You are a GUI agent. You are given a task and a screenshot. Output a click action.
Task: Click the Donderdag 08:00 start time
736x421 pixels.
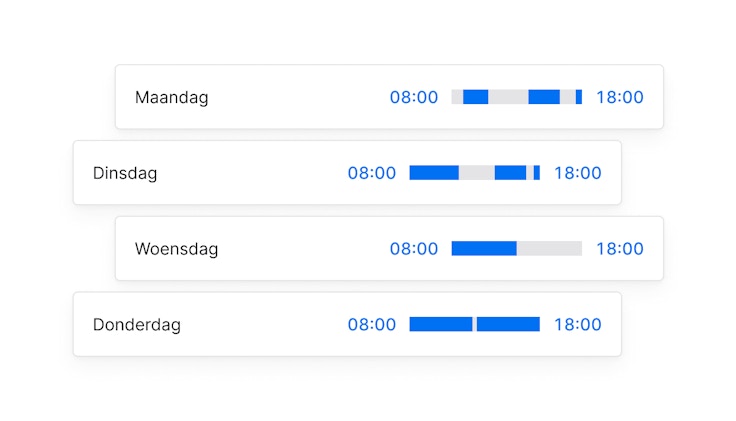[x=372, y=325]
